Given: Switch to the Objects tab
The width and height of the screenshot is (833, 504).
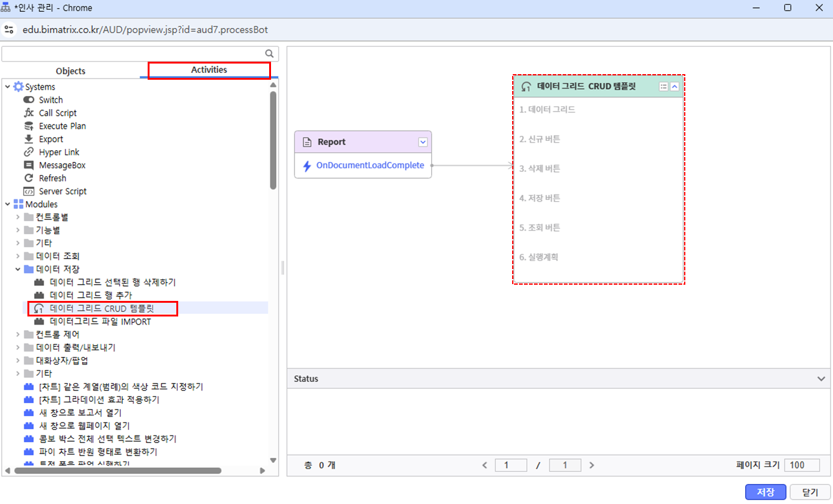Looking at the screenshot, I should (70, 71).
